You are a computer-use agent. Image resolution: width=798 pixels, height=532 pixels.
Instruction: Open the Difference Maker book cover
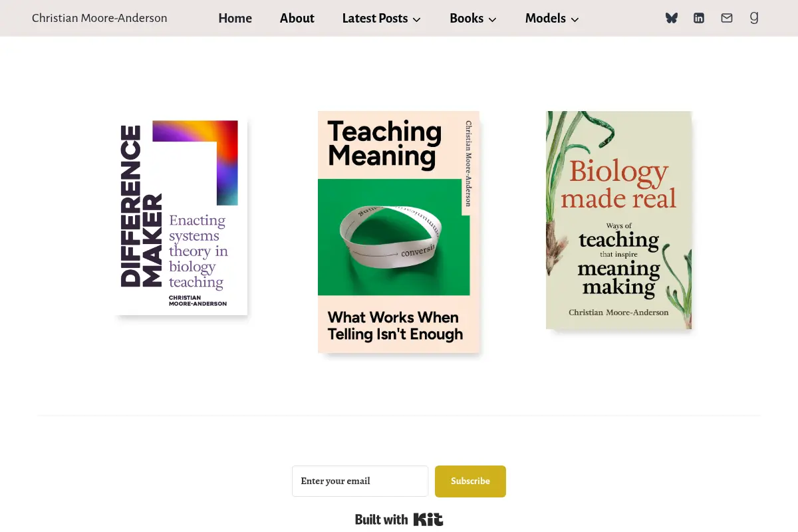coord(181,217)
